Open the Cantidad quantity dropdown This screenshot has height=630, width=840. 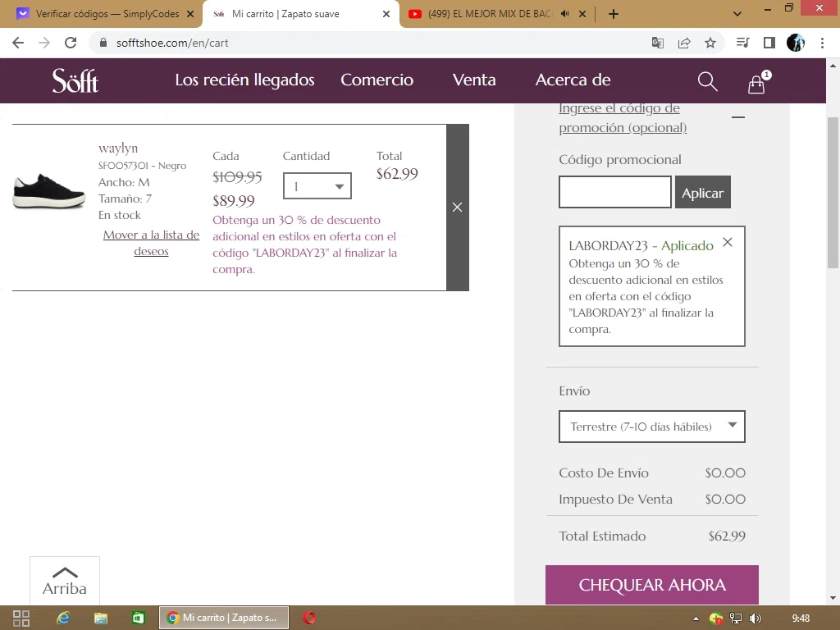[317, 186]
